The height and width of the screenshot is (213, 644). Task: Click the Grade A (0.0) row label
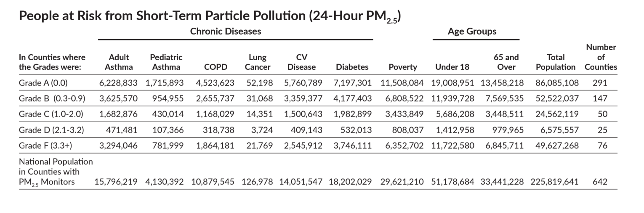click(x=42, y=82)
